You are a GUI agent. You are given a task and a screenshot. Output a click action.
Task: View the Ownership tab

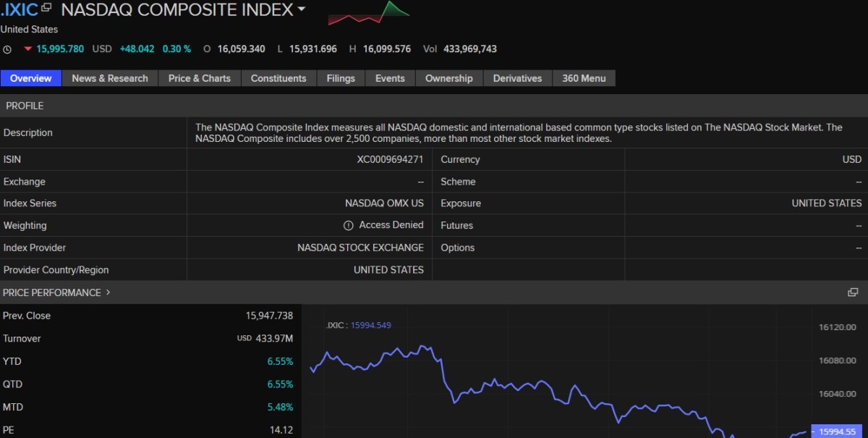[x=448, y=78]
